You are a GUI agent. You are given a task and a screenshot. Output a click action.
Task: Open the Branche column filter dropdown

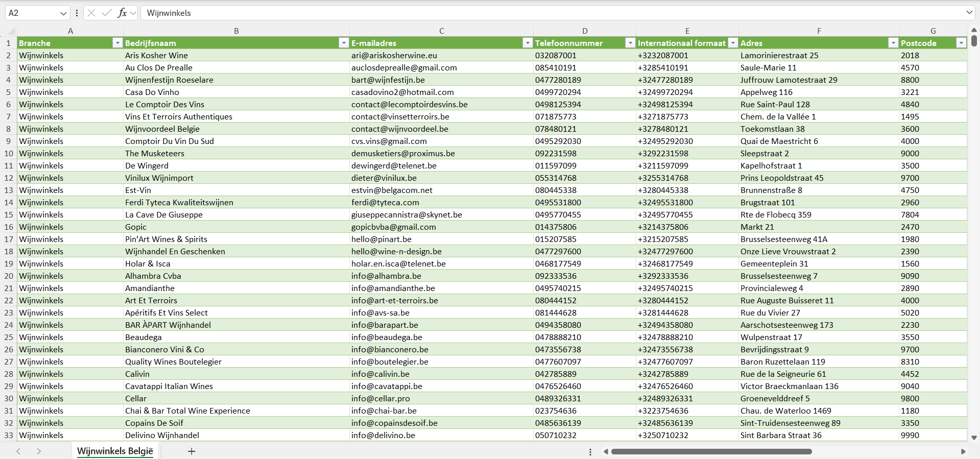[x=117, y=43]
